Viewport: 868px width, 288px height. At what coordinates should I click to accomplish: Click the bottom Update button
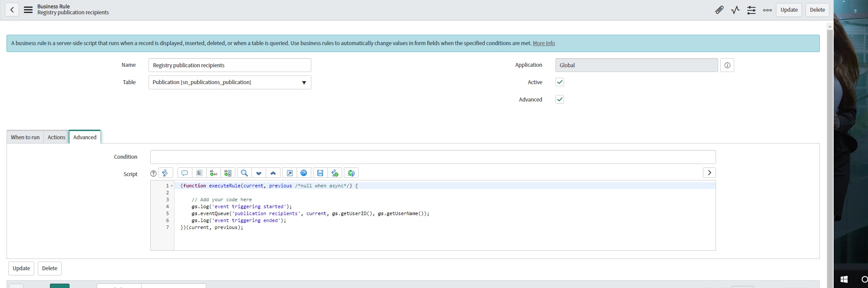point(21,268)
